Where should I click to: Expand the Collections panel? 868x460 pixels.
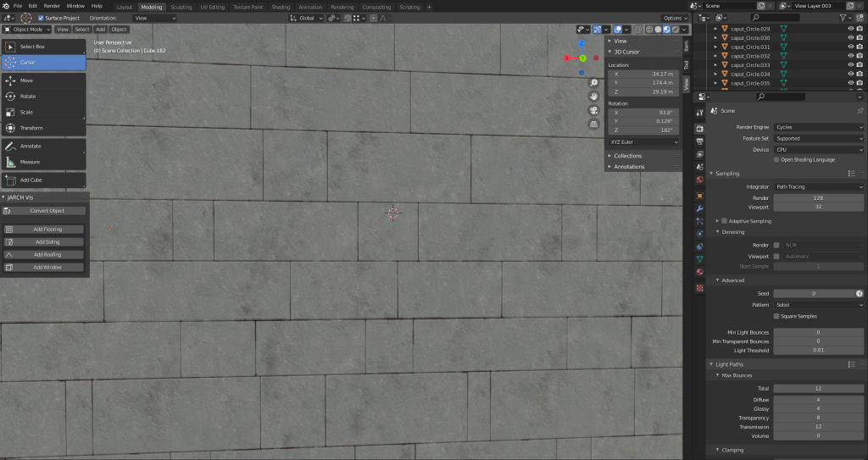(x=627, y=156)
